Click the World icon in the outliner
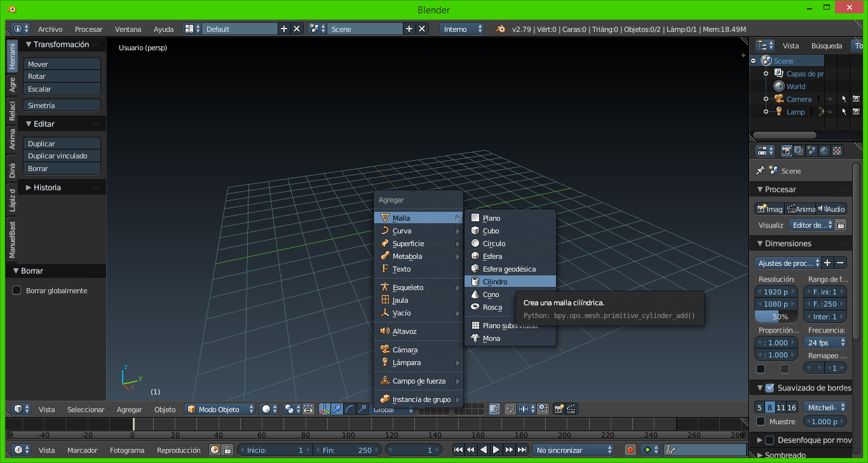The width and height of the screenshot is (868, 463). pyautogui.click(x=779, y=86)
